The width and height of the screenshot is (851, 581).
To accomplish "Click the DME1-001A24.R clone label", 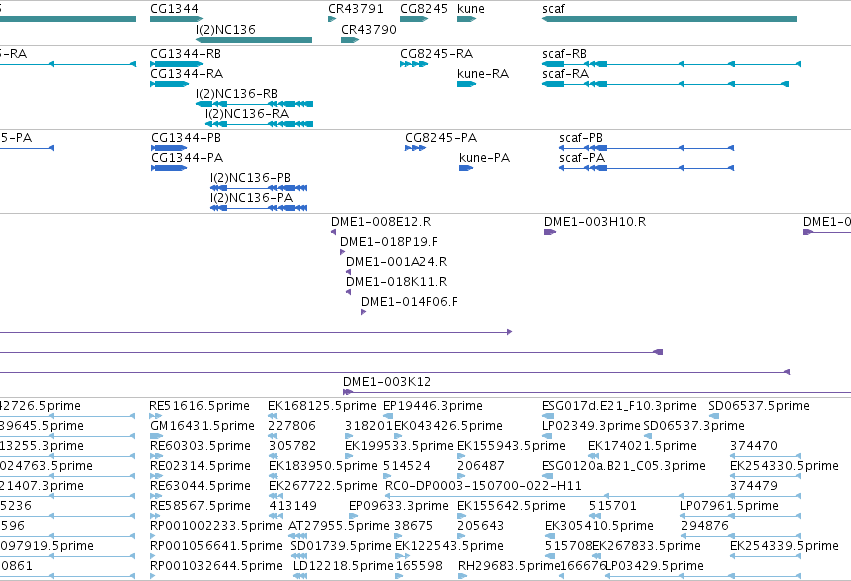I will pyautogui.click(x=397, y=261).
